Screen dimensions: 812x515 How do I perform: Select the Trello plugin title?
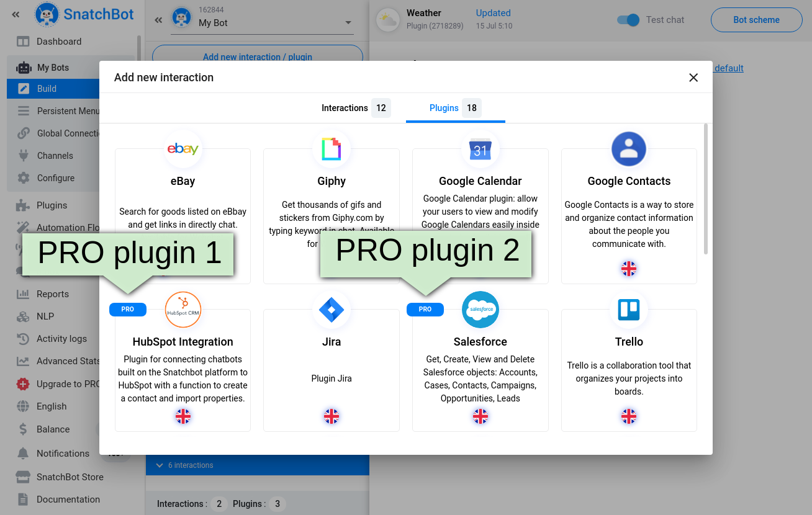click(x=629, y=342)
